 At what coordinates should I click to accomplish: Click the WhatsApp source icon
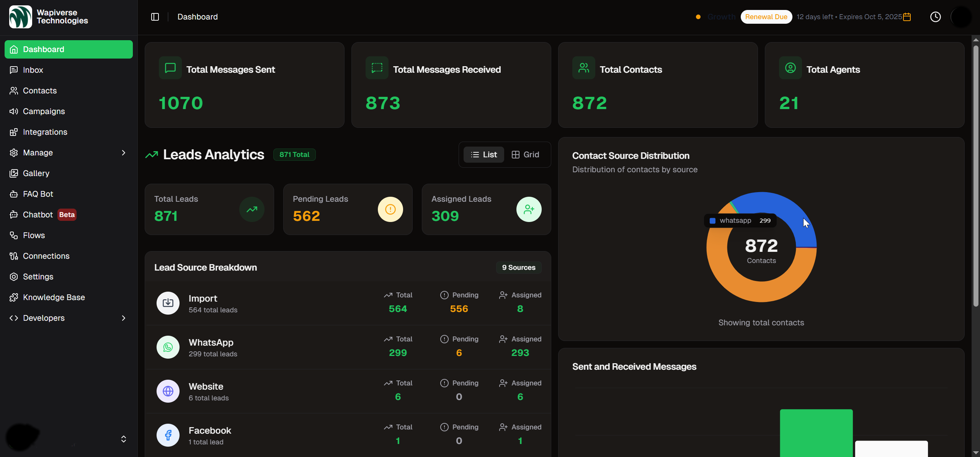pyautogui.click(x=168, y=347)
